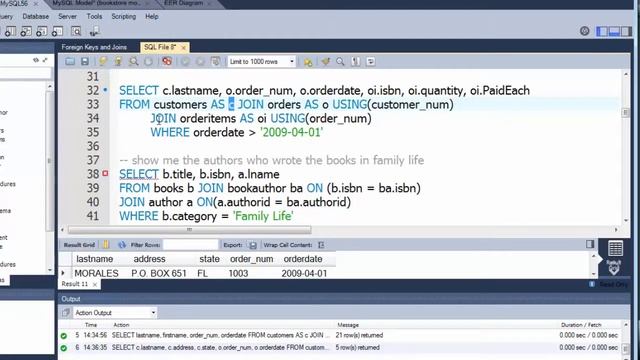This screenshot has height=360, width=640.
Task: Open the Scripting menu
Action: click(124, 16)
